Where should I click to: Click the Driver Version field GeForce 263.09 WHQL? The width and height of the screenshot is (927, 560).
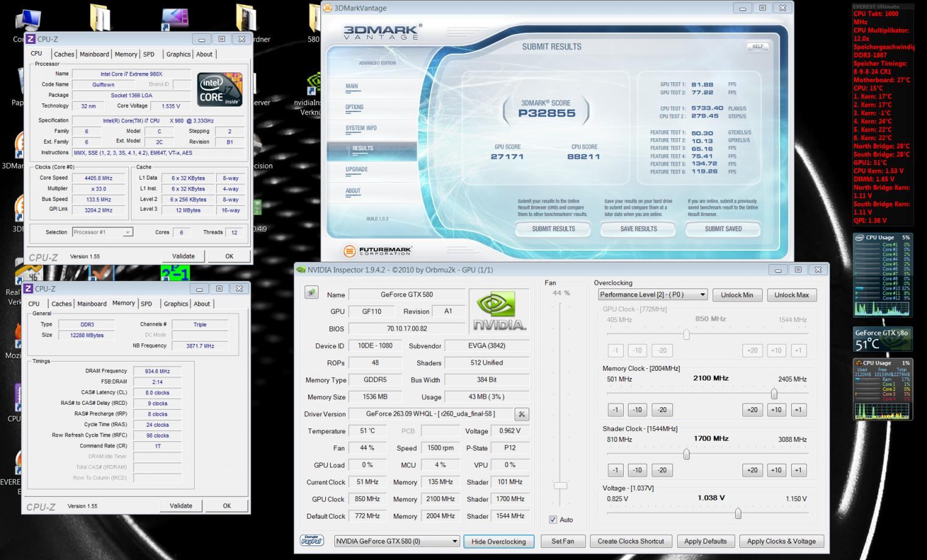click(x=431, y=414)
